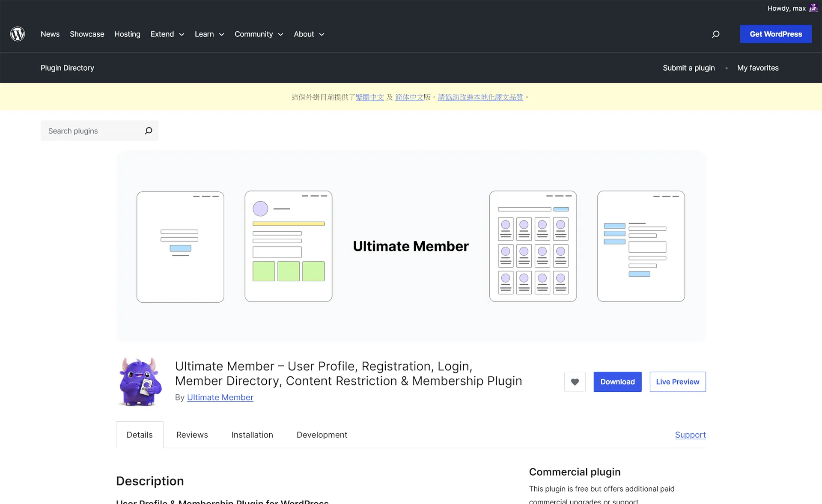The height and width of the screenshot is (504, 822).
Task: Click the Ultimate Member banner image
Action: point(411,246)
